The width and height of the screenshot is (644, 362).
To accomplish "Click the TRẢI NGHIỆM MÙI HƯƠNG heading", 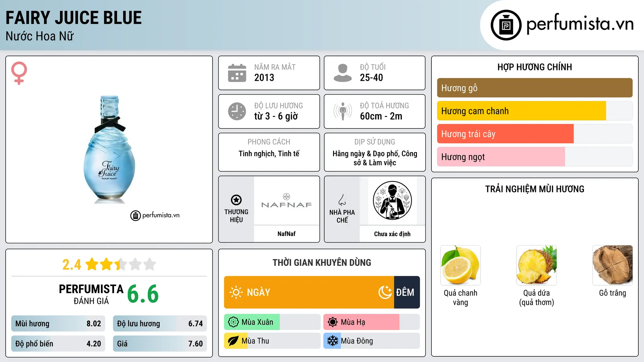I will tap(535, 189).
